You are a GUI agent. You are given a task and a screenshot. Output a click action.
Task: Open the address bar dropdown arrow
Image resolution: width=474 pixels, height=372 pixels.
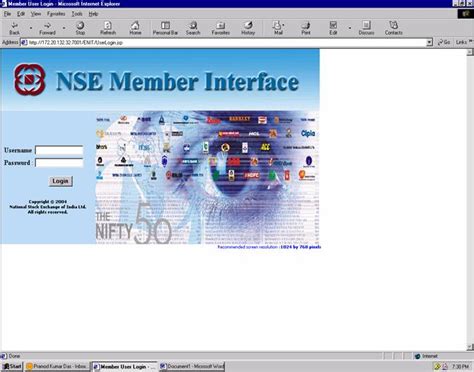tap(429, 42)
